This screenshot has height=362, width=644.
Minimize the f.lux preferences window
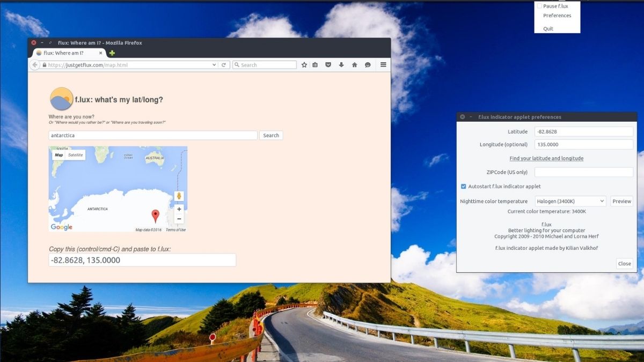pyautogui.click(x=471, y=117)
